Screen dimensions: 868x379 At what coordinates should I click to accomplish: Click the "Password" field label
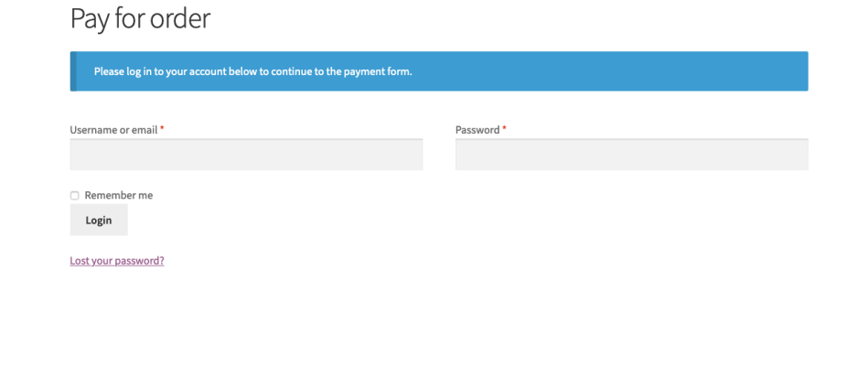coord(477,130)
